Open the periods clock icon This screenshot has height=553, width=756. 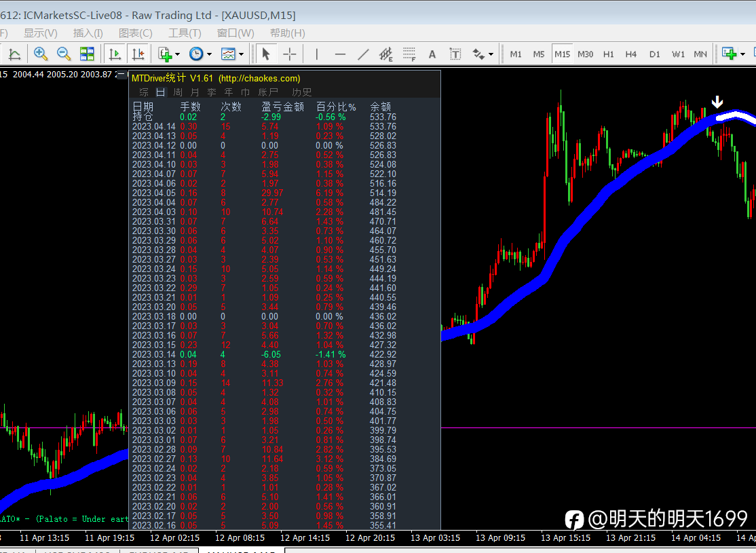(x=196, y=54)
